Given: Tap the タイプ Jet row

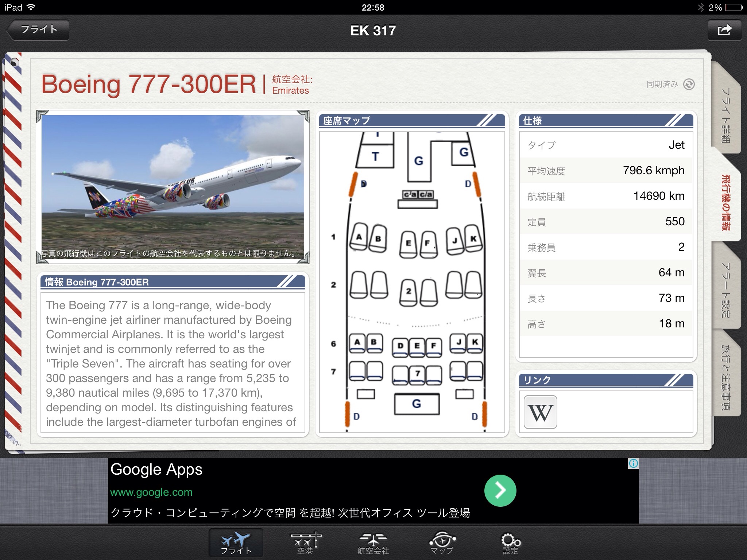Looking at the screenshot, I should point(606,145).
